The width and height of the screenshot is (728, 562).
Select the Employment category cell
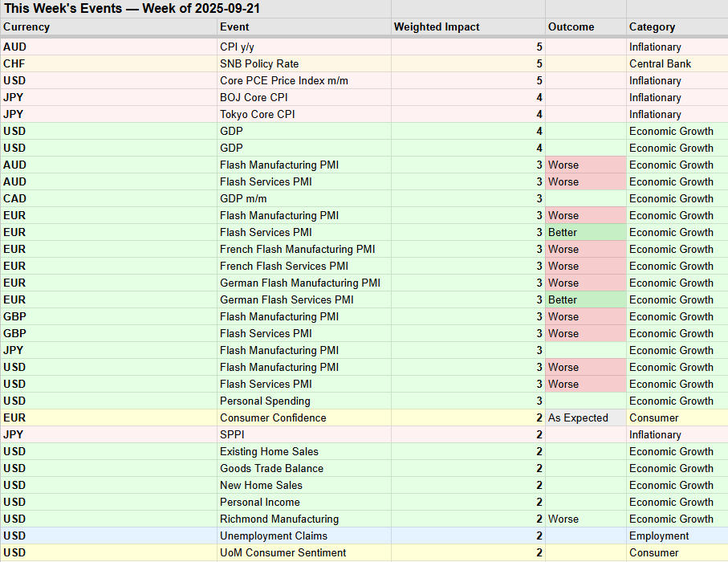pyautogui.click(x=659, y=536)
